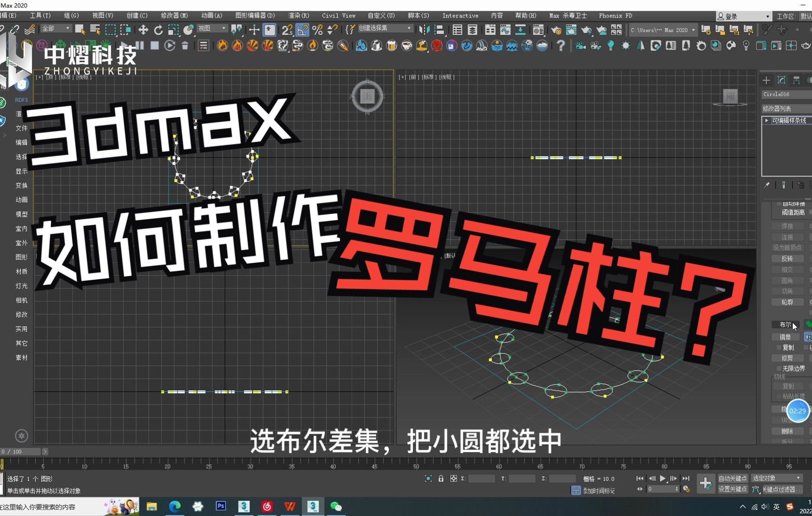Image resolution: width=812 pixels, height=516 pixels.
Task: Toggle Spinner Snap button
Action: 332,30
